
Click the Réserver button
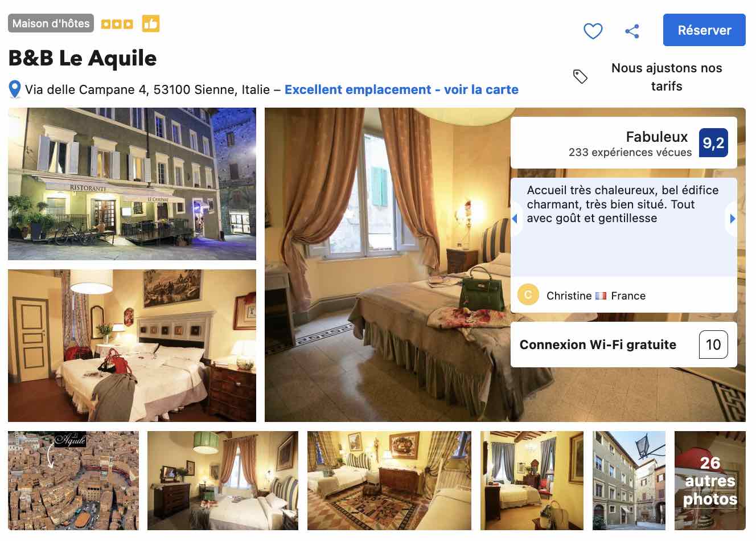[x=704, y=30]
